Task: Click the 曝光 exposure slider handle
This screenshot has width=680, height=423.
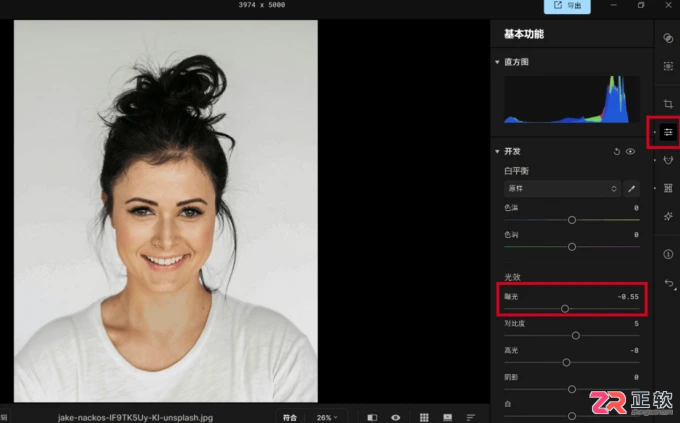Action: [x=565, y=308]
